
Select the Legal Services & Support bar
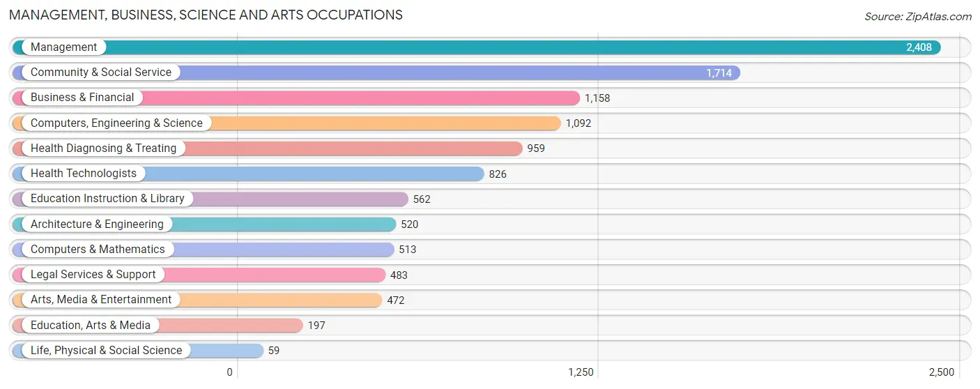[199, 275]
